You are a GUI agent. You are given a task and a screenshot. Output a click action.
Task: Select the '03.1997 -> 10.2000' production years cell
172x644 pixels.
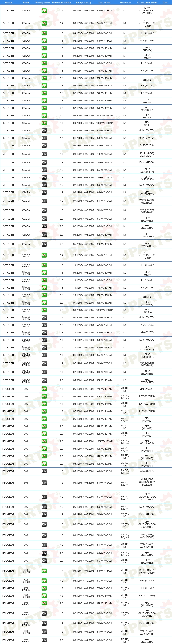[x=84, y=581]
